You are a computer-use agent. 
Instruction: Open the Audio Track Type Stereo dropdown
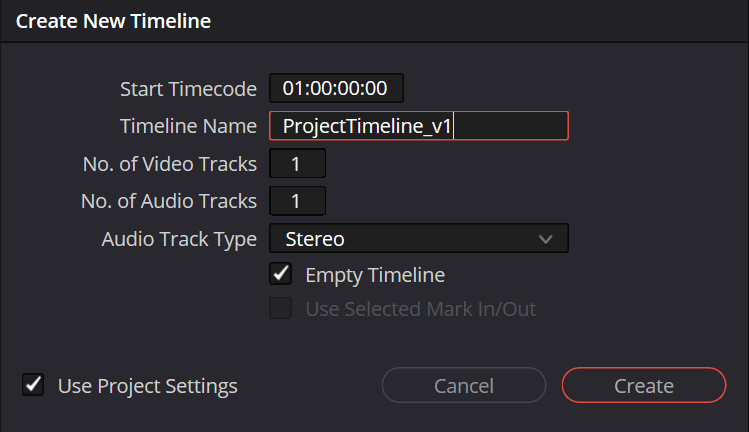(x=418, y=239)
